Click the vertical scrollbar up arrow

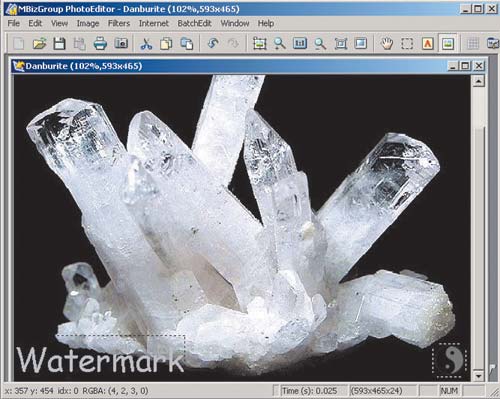(478, 81)
